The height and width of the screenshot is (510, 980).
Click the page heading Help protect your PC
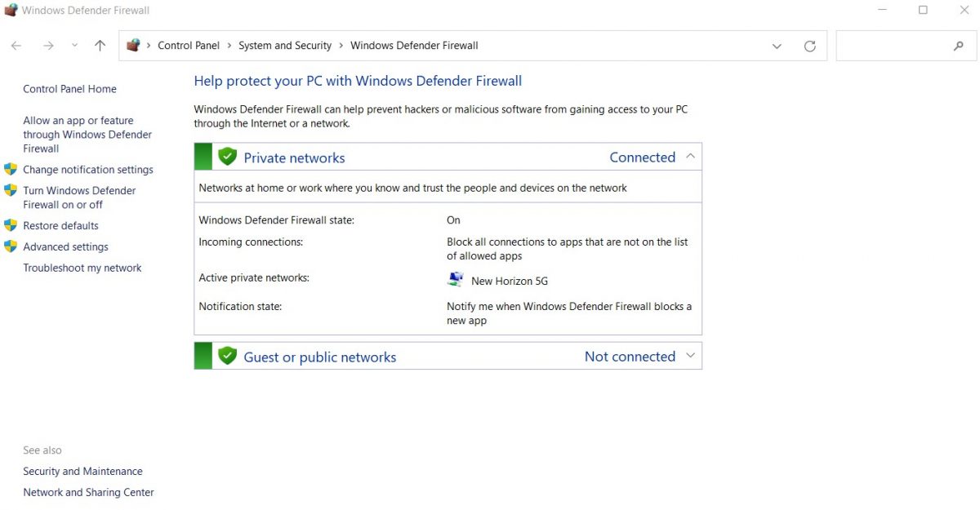(x=358, y=81)
